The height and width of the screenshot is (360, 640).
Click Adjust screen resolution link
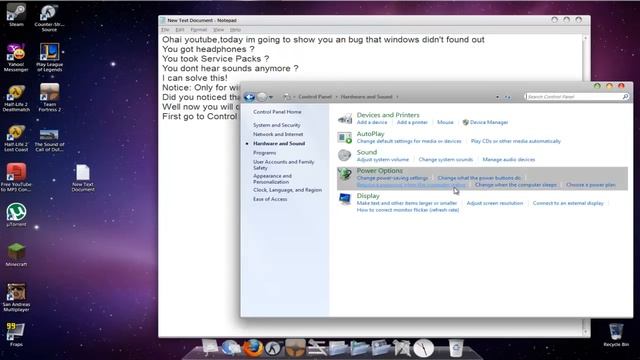pyautogui.click(x=495, y=203)
